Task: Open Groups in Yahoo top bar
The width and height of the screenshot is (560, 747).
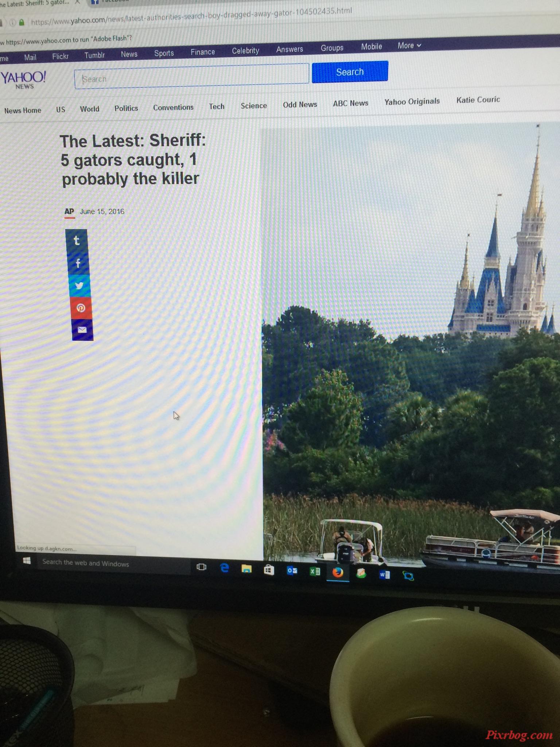Action: click(x=332, y=48)
